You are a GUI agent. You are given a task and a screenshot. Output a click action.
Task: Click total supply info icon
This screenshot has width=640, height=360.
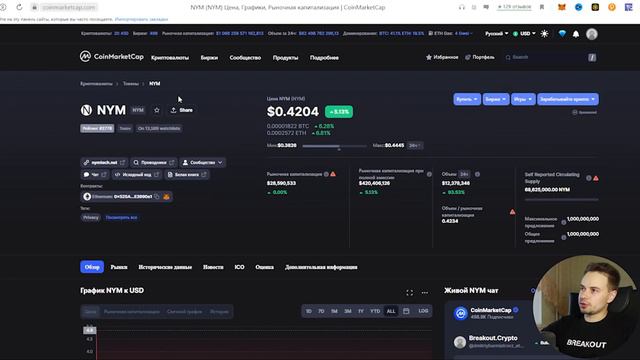pos(564,238)
